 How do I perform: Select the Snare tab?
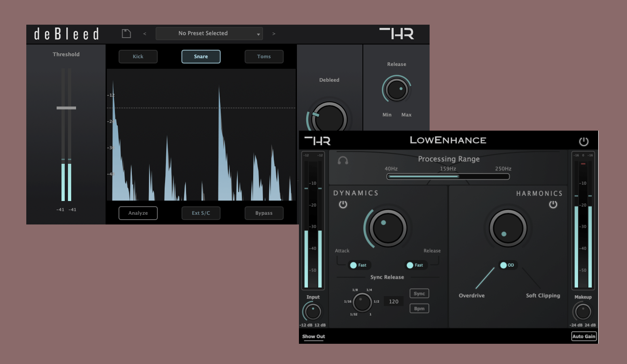click(201, 57)
